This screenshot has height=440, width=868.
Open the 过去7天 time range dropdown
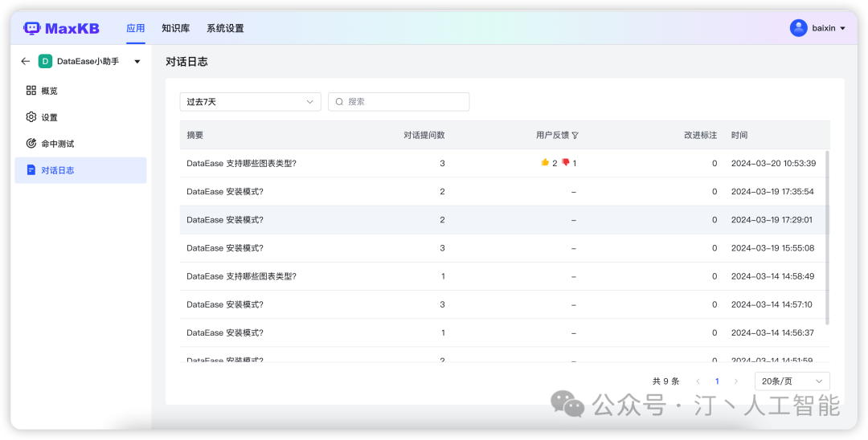tap(250, 102)
